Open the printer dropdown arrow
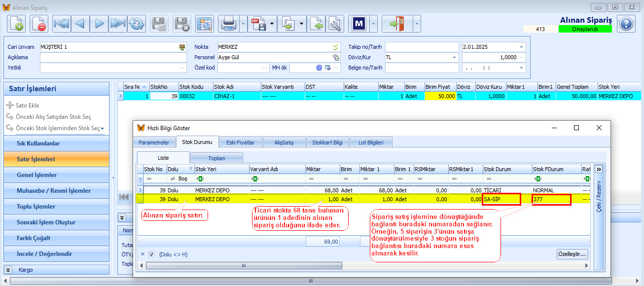 [243, 24]
